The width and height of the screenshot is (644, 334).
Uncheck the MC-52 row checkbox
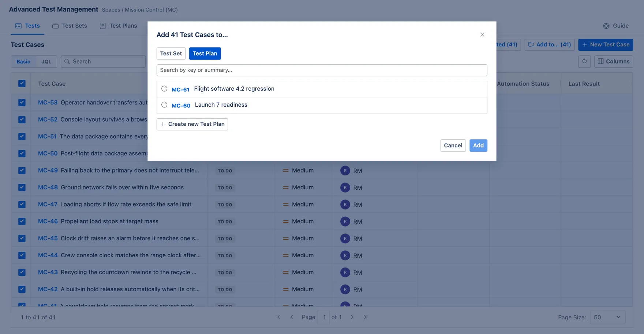[x=22, y=119]
